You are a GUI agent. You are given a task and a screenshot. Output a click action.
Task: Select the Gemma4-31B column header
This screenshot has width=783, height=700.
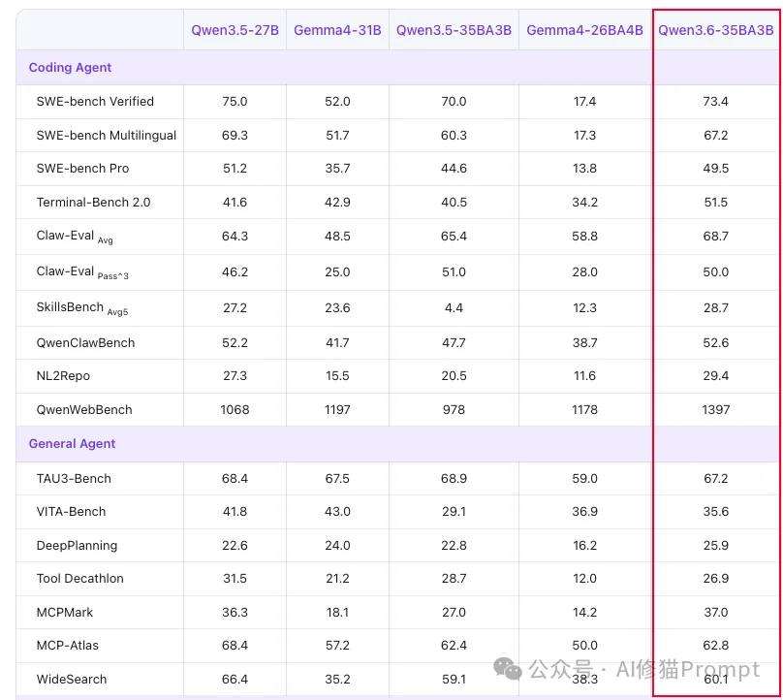tap(337, 30)
